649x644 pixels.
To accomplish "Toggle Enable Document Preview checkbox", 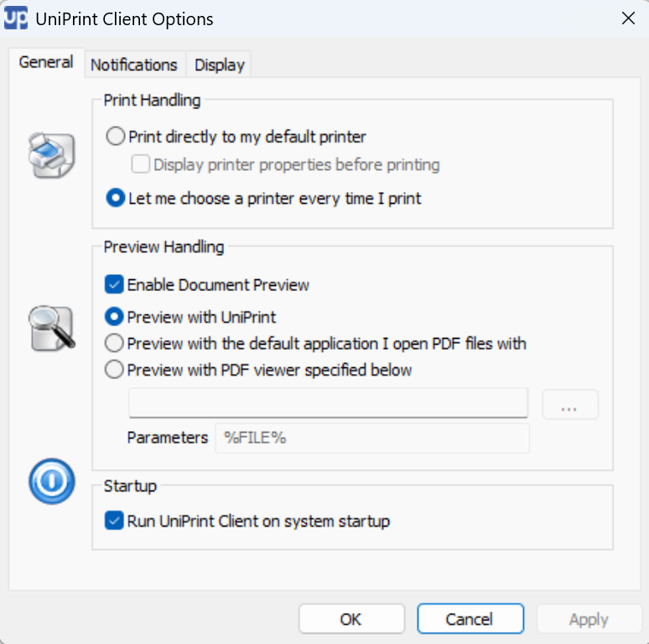I will (x=114, y=284).
